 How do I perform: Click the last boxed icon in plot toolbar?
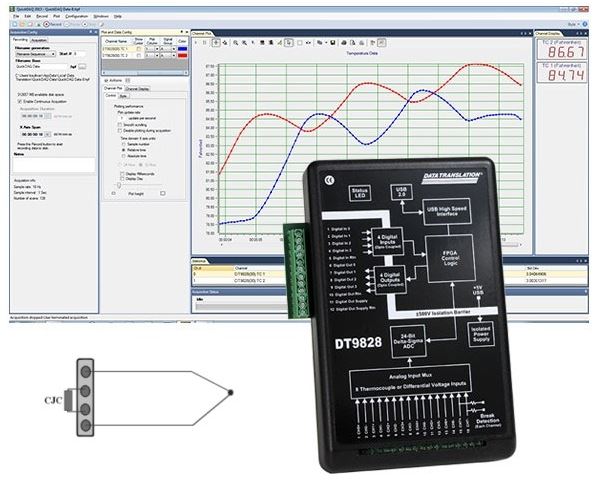tap(382, 42)
